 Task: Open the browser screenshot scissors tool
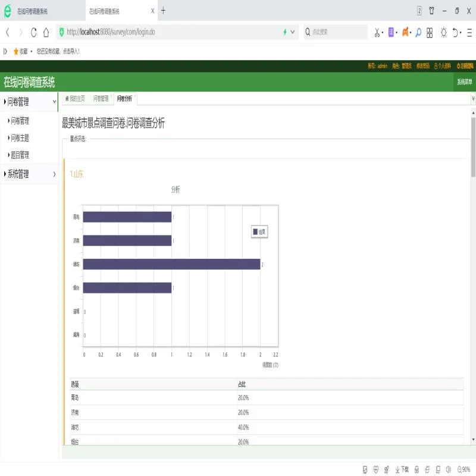tap(376, 33)
